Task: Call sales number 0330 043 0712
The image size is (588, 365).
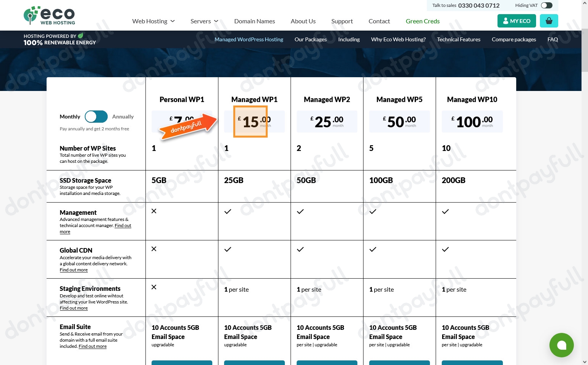Action: 479,5
